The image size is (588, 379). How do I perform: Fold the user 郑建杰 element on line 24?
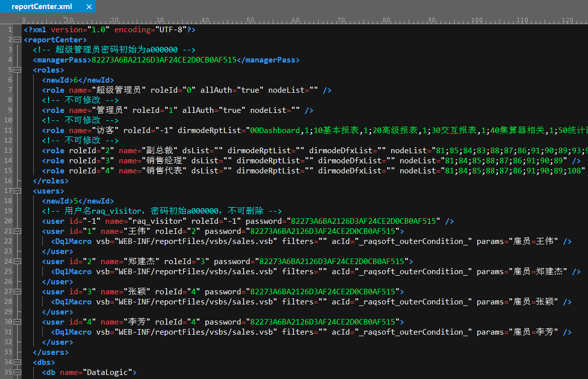(x=17, y=262)
